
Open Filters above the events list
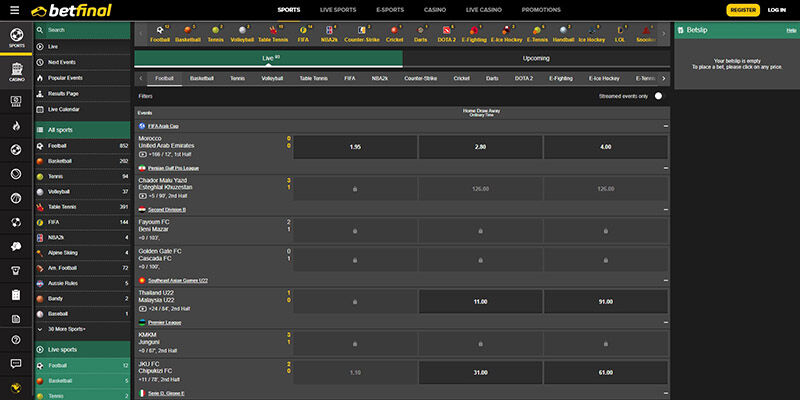(145, 96)
